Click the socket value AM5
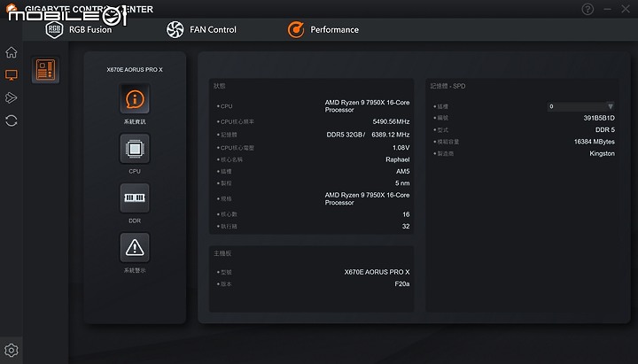The height and width of the screenshot is (364, 638). [403, 171]
